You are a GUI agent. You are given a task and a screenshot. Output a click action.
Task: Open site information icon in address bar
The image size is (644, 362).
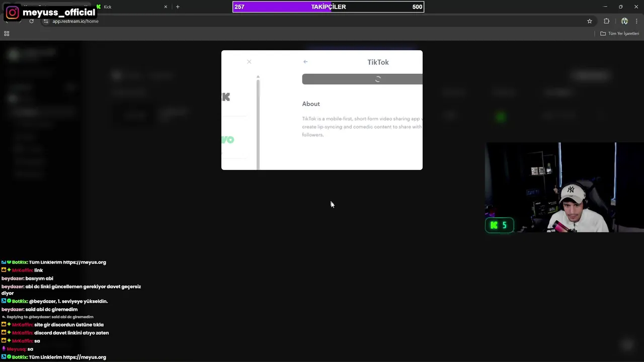pos(46,21)
